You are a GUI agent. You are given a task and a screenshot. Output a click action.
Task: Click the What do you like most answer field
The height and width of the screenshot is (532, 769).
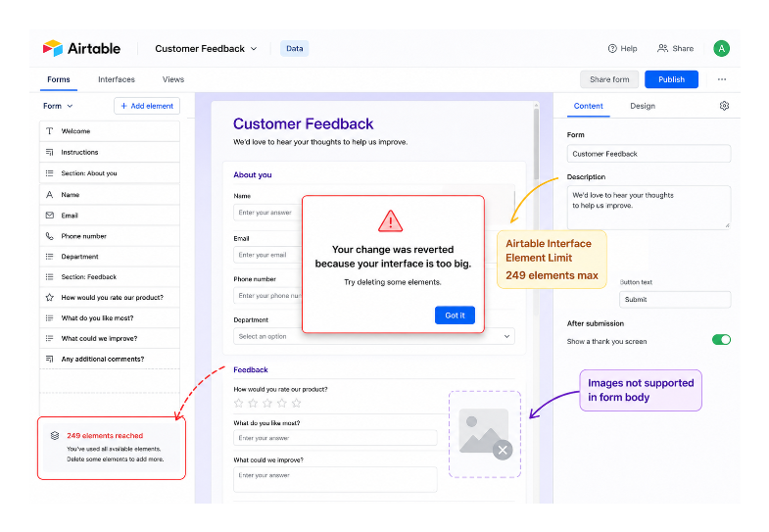pos(335,438)
